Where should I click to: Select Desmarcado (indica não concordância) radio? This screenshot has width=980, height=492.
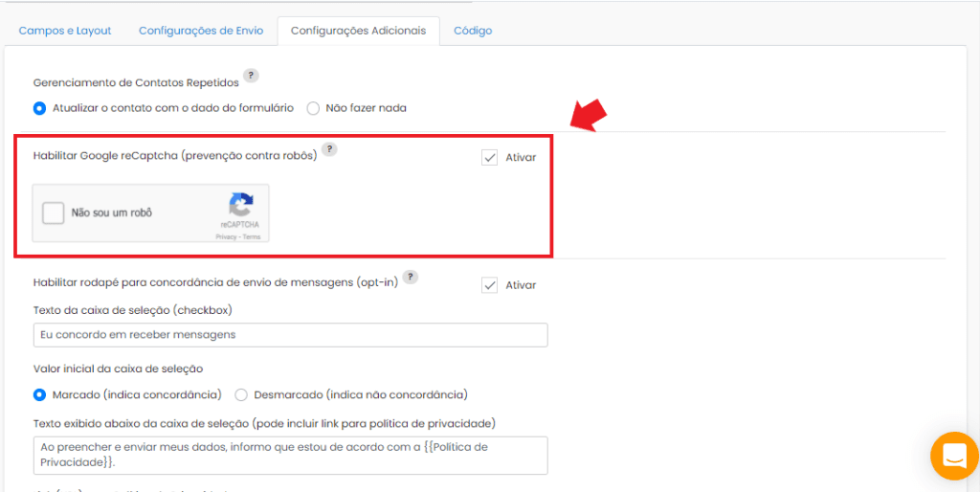[x=241, y=395]
